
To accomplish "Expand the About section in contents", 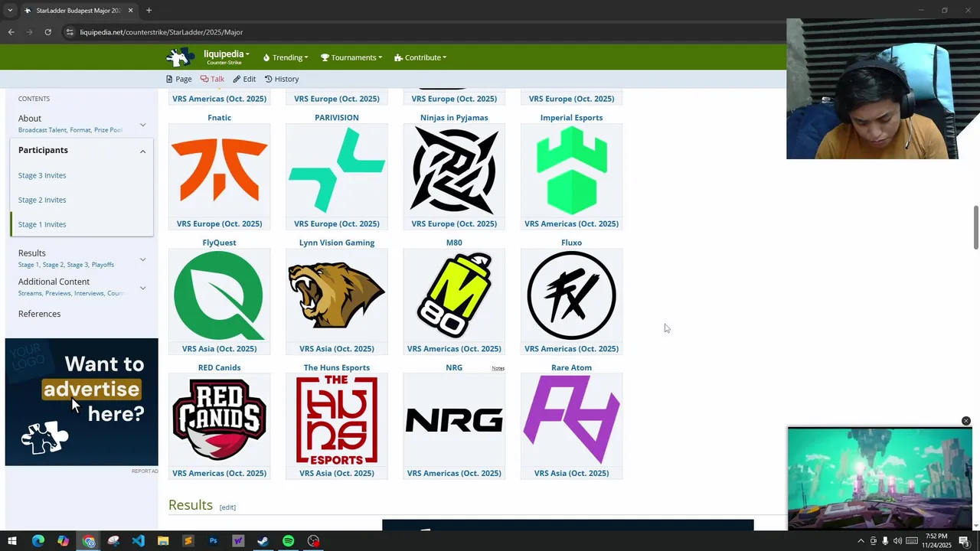I will [x=142, y=125].
